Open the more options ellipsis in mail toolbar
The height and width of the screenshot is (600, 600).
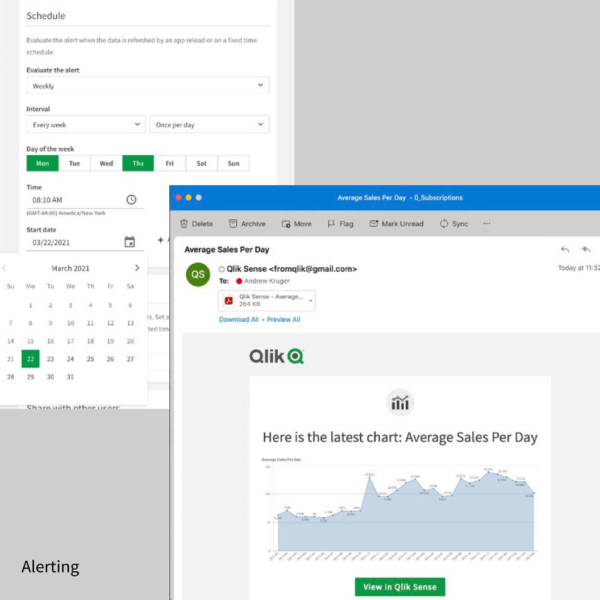[x=487, y=223]
